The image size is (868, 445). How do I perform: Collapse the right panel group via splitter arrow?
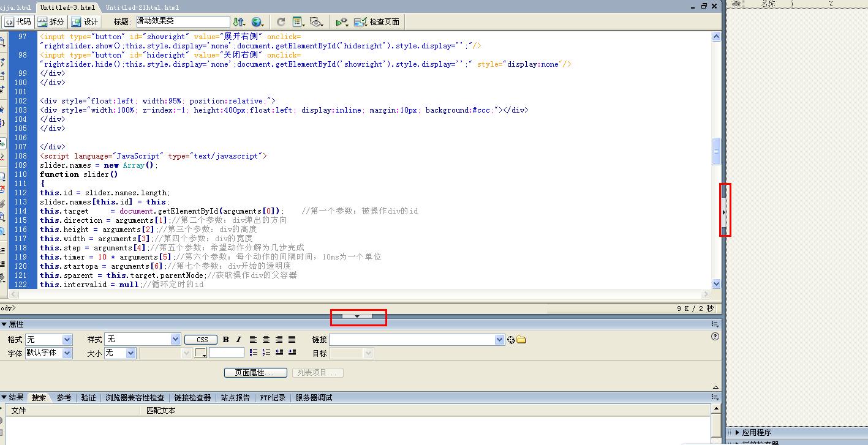coord(724,212)
